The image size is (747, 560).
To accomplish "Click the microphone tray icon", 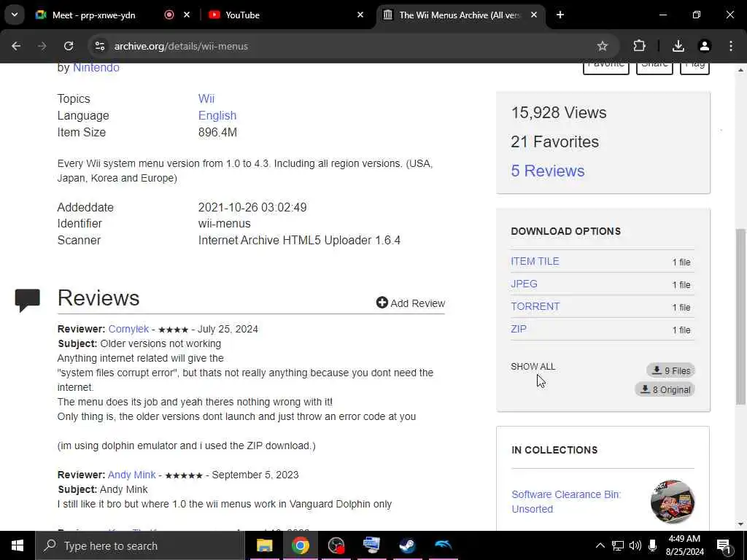I will (x=653, y=545).
